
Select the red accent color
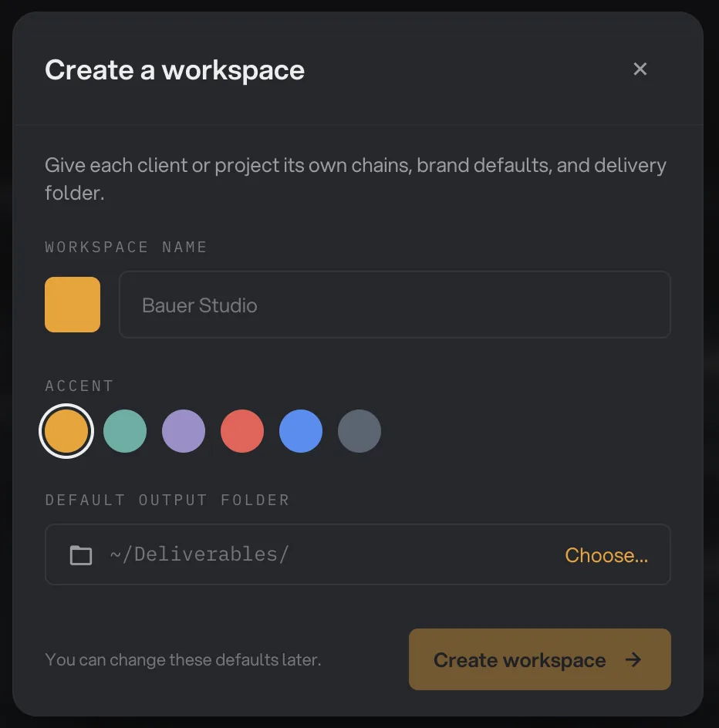coord(242,431)
